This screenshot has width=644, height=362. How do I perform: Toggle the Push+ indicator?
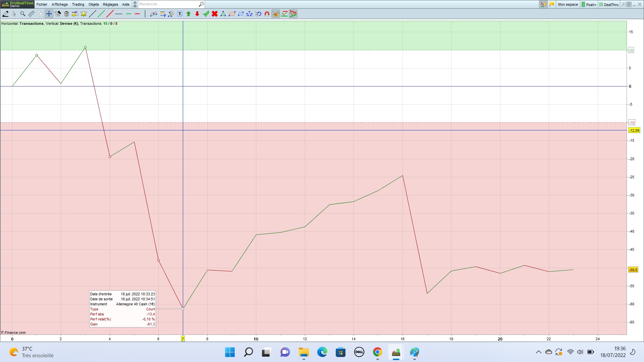coord(589,4)
